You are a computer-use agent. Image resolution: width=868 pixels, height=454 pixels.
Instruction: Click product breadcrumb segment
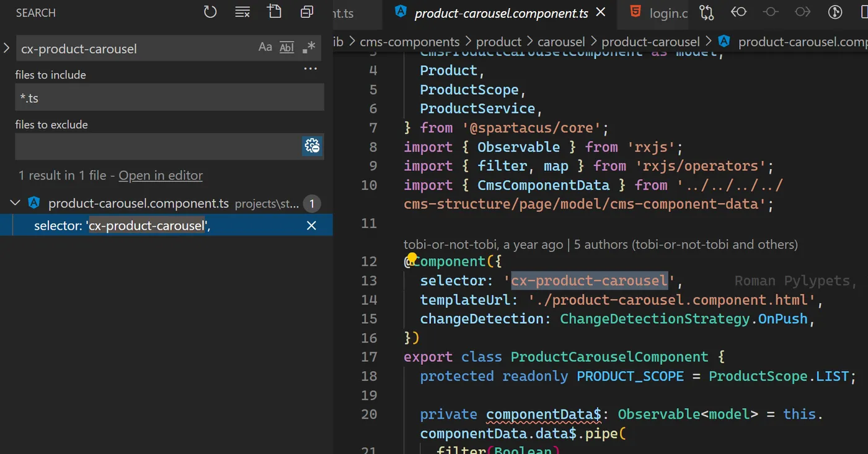[x=498, y=41]
